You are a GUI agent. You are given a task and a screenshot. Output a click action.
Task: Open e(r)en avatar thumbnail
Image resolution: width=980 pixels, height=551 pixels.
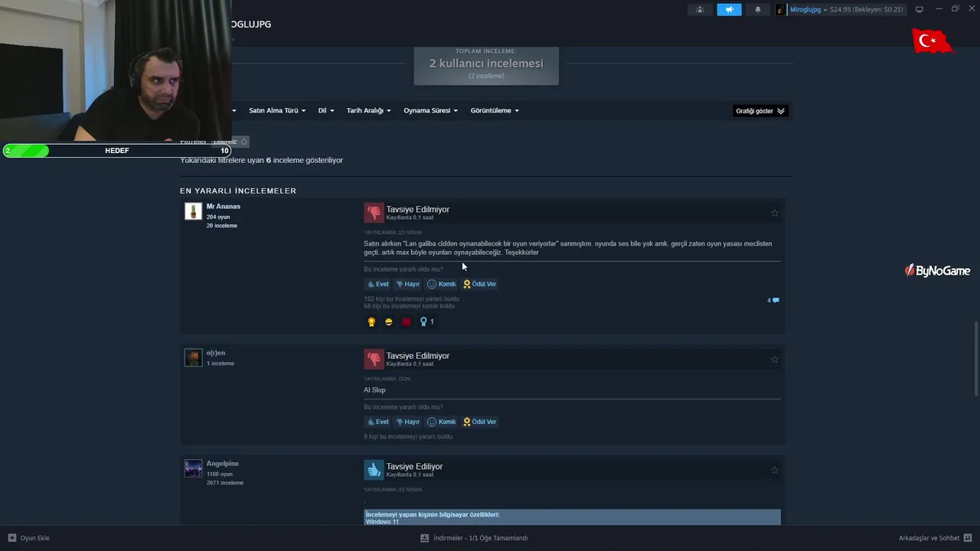tap(194, 357)
